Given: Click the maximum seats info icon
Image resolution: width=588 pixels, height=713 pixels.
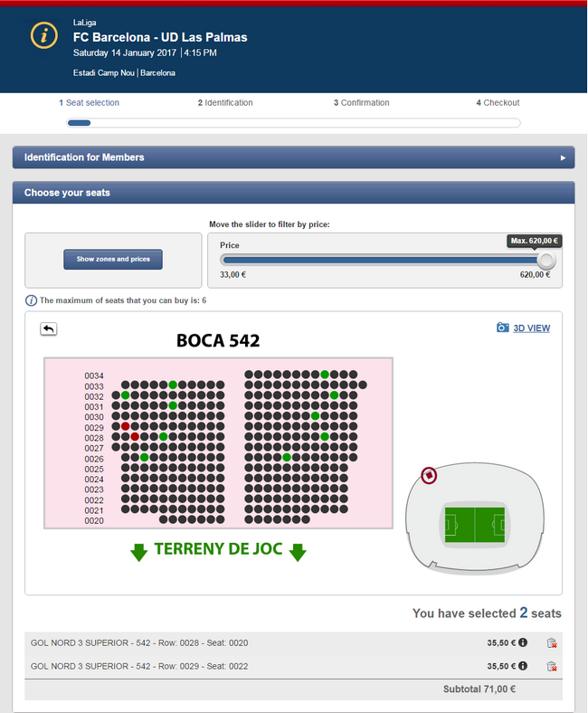Looking at the screenshot, I should (x=31, y=300).
